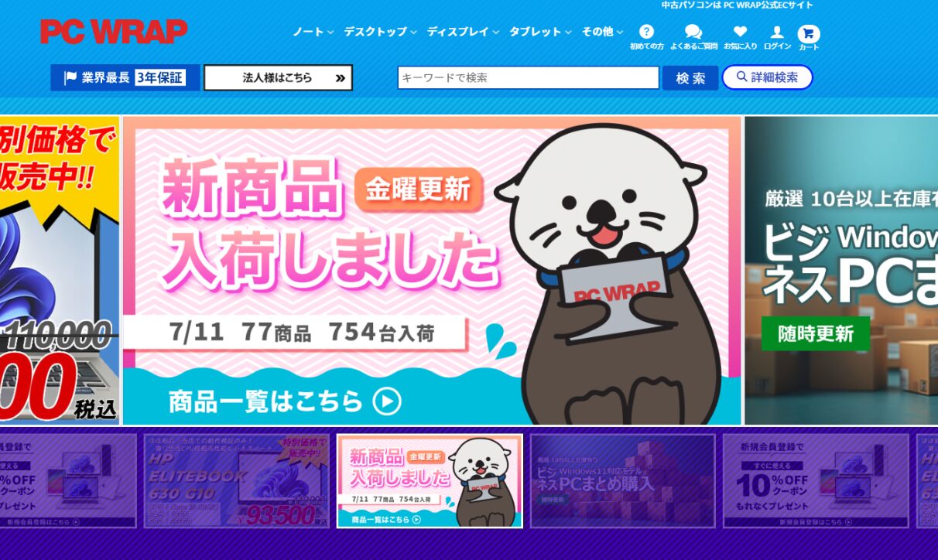This screenshot has height=560, width=938.
Task: Click the 検索 search button
Action: [690, 77]
